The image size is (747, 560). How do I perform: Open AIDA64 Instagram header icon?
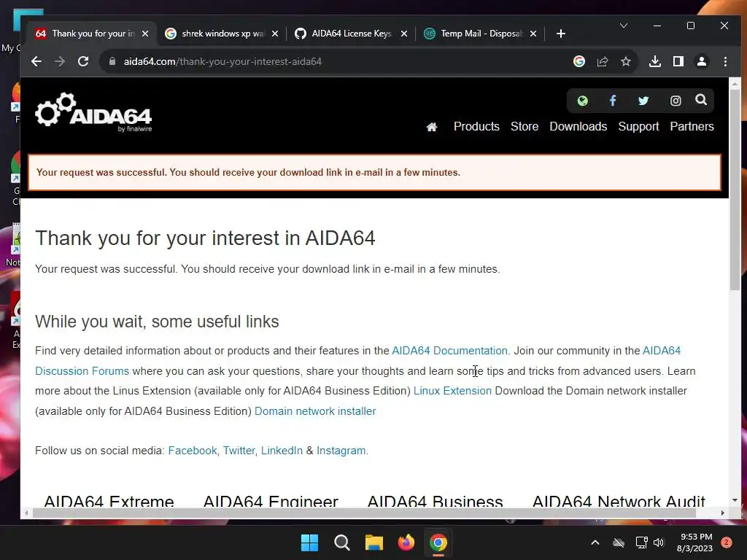(676, 101)
